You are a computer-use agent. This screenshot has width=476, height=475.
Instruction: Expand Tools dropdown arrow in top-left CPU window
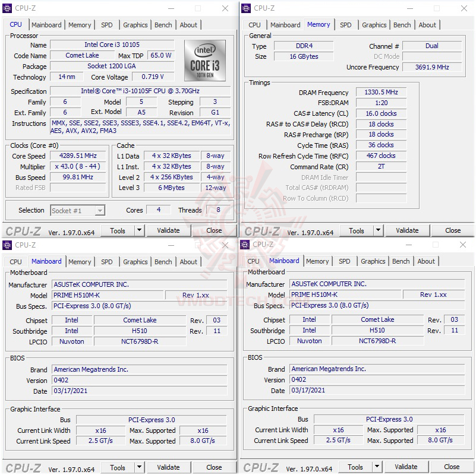(139, 230)
